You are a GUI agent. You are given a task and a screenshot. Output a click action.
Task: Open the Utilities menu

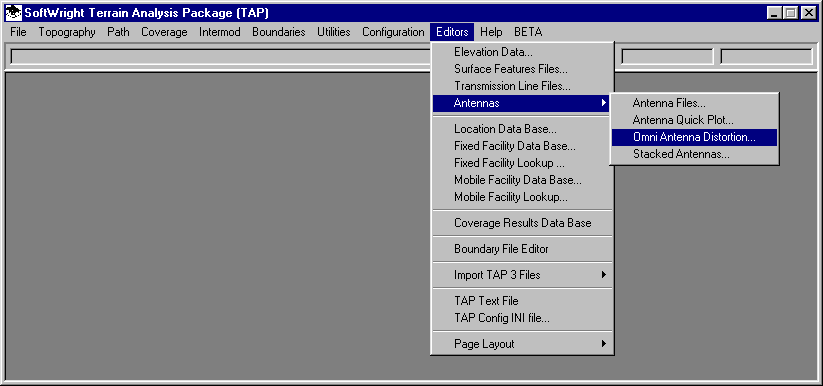coord(334,32)
